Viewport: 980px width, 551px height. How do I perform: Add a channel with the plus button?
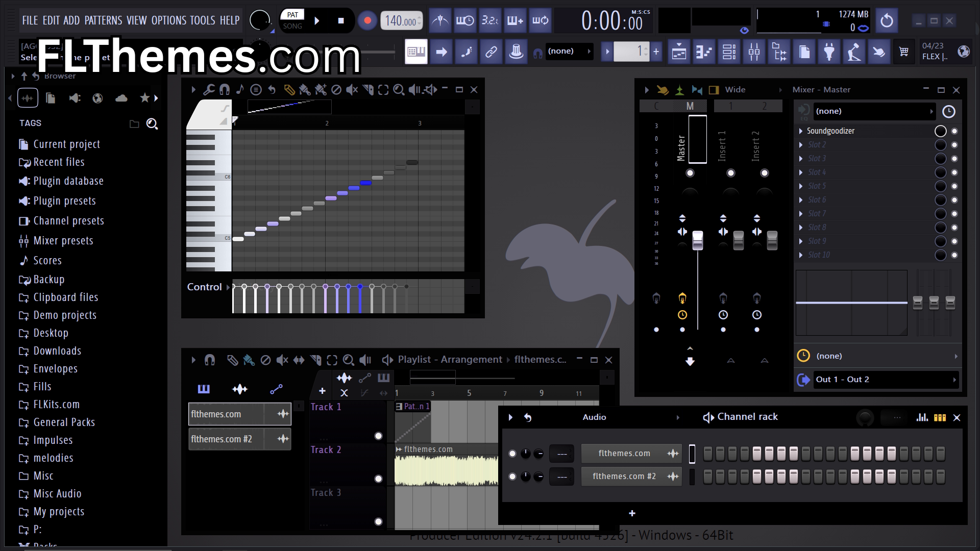click(x=632, y=513)
